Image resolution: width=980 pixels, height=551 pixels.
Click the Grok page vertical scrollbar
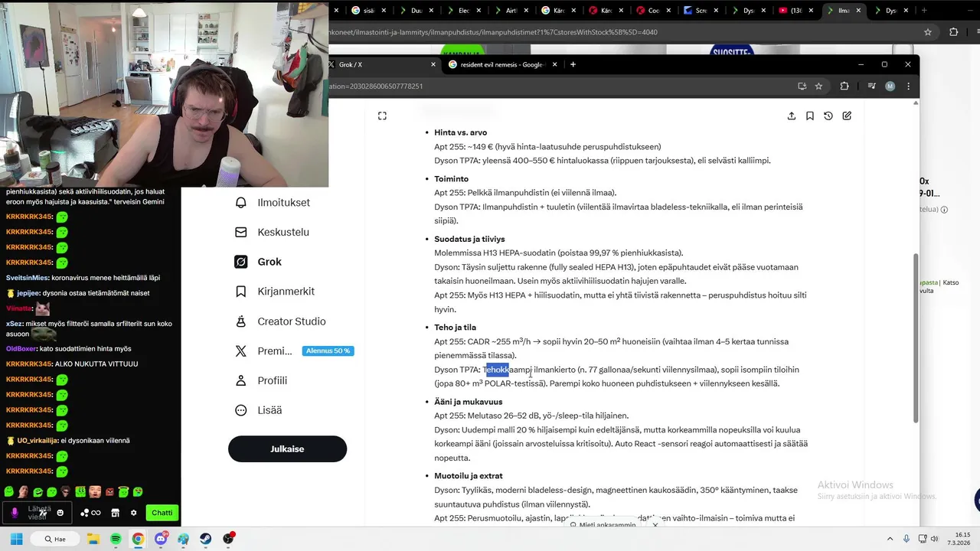(916, 337)
